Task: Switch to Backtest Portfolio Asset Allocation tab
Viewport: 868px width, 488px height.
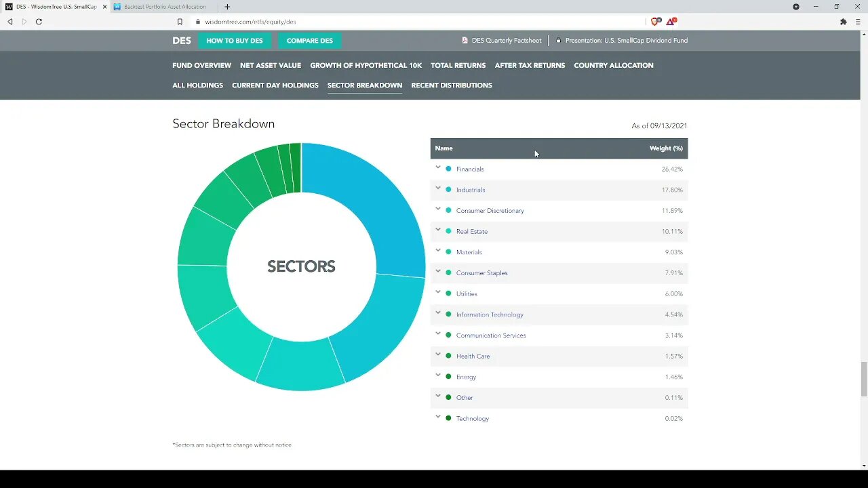Action: [165, 7]
